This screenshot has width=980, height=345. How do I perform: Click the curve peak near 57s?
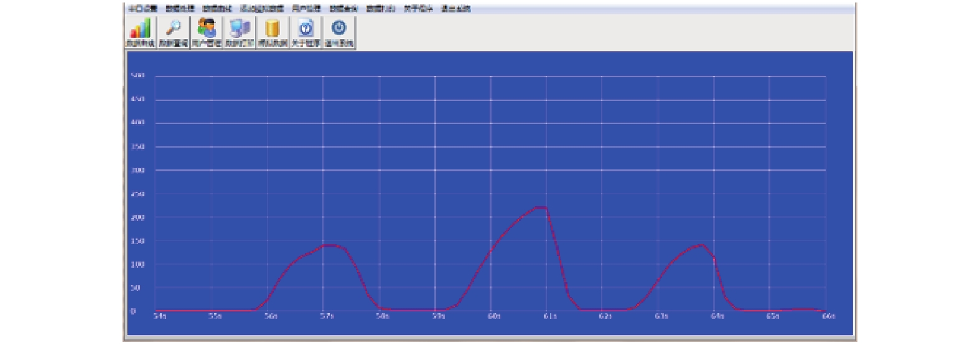pyautogui.click(x=330, y=245)
